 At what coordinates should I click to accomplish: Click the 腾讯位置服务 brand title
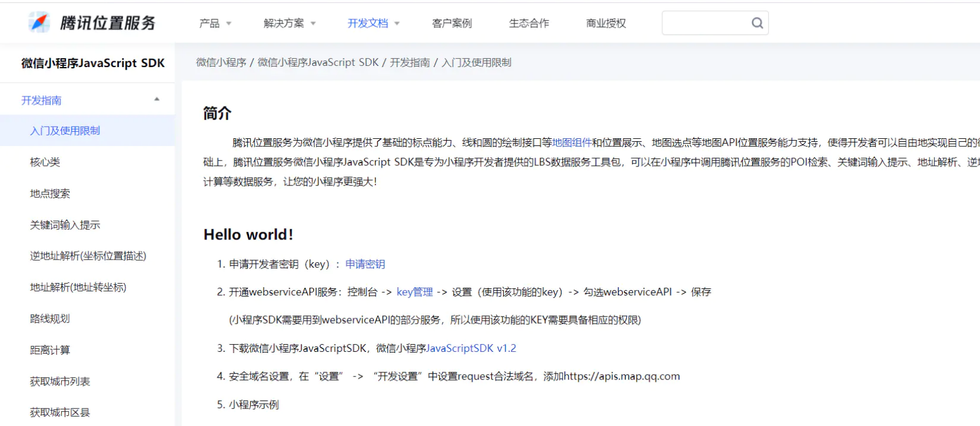coord(108,23)
